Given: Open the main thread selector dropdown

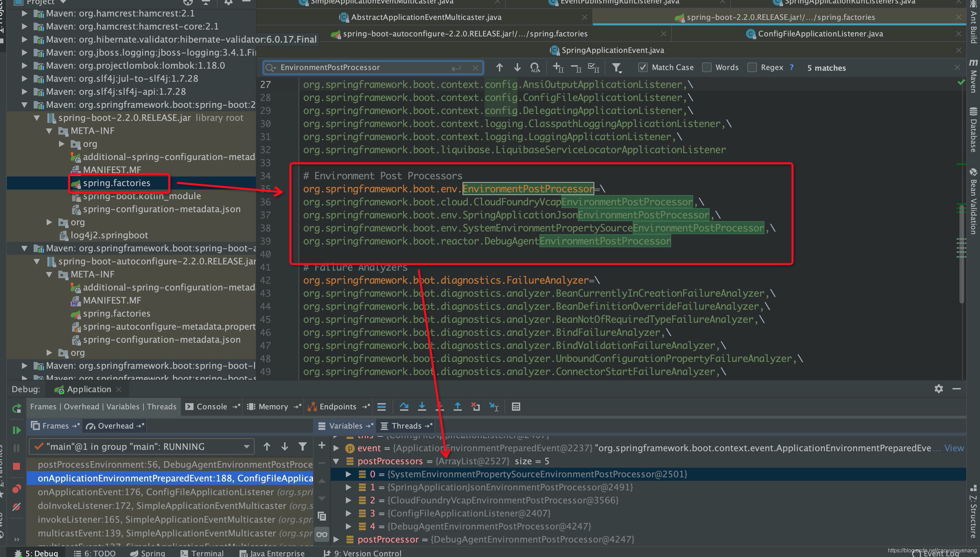Looking at the screenshot, I should point(246,447).
